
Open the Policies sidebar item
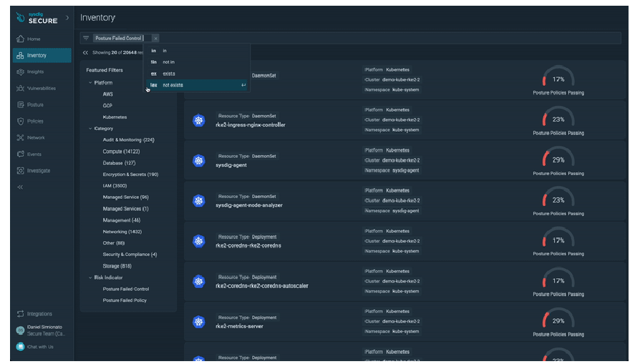pyautogui.click(x=35, y=121)
